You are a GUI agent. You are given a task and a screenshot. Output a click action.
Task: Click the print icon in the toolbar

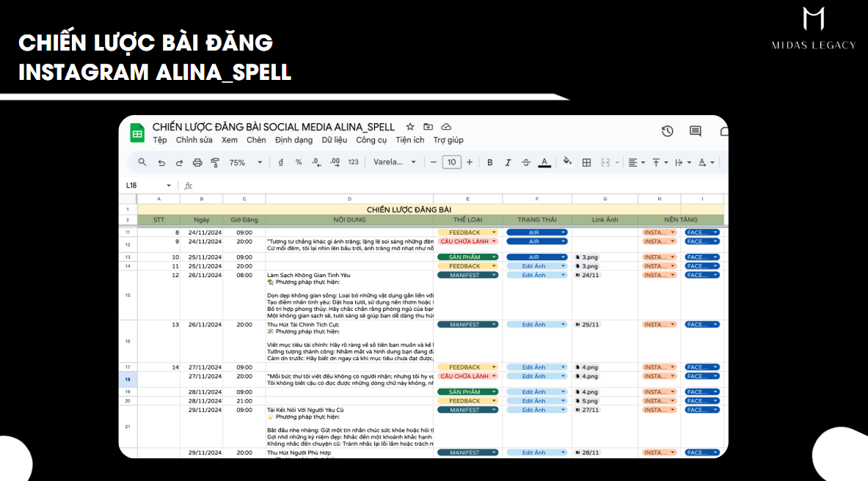(197, 162)
